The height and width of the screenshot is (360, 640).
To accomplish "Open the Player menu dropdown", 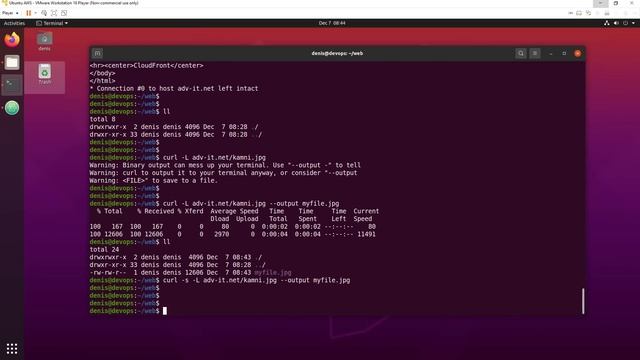I will [x=10, y=13].
